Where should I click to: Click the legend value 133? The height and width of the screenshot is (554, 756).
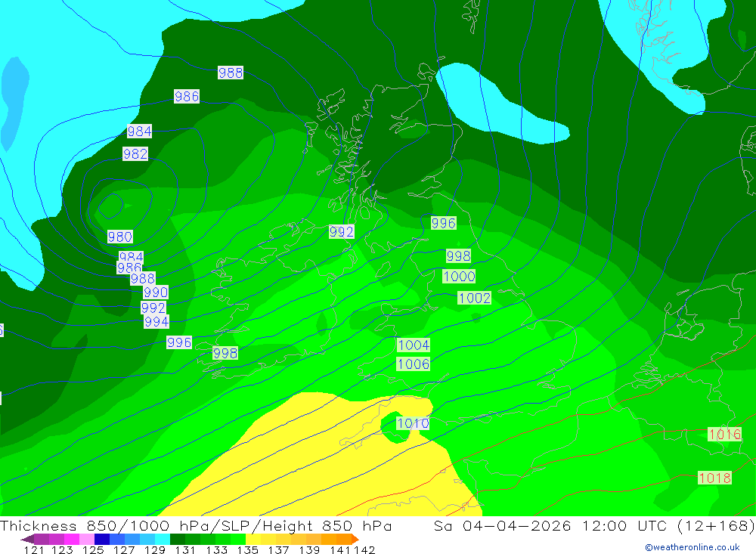217,550
